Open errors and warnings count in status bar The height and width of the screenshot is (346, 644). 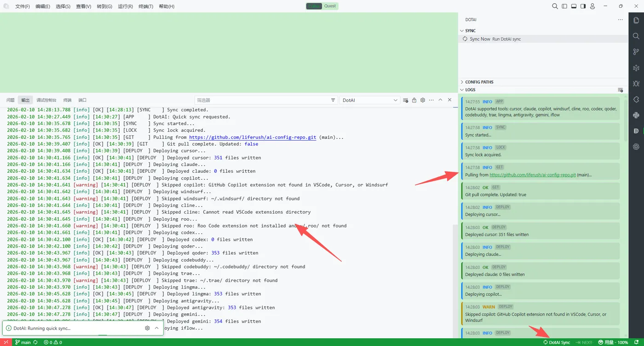click(x=52, y=342)
